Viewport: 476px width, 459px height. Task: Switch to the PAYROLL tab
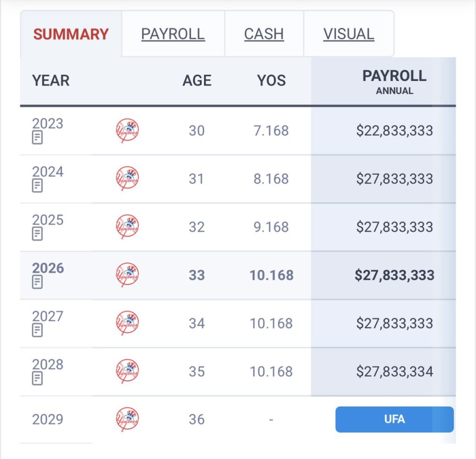point(173,34)
